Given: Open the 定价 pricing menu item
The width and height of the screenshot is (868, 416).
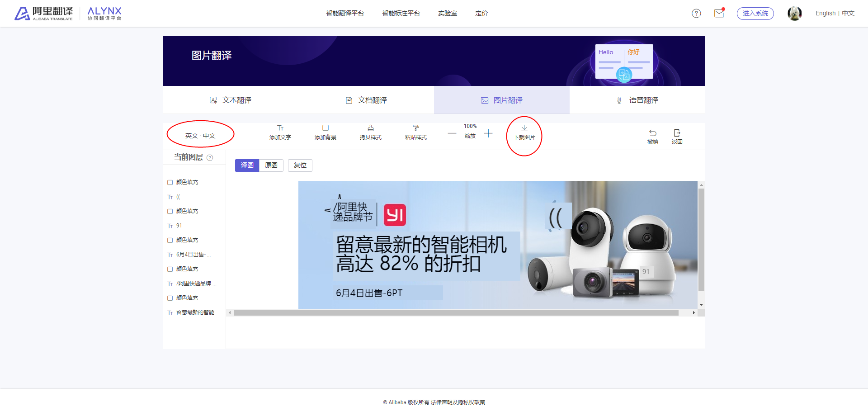Looking at the screenshot, I should [x=481, y=13].
